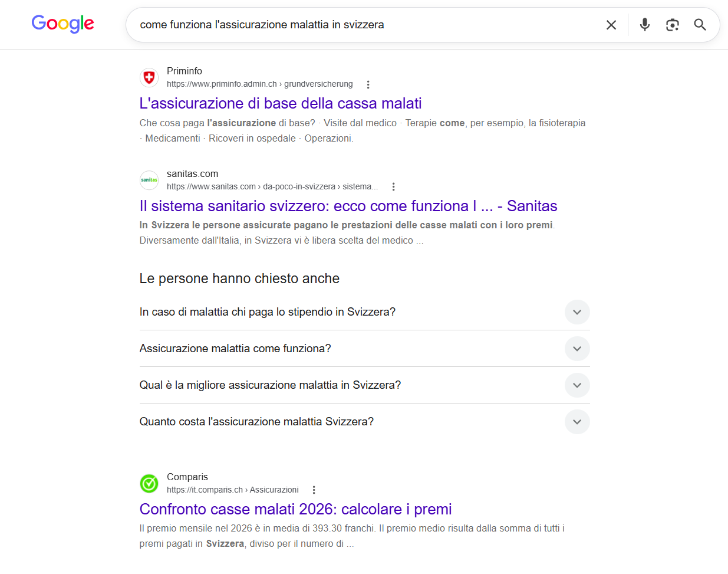728x574 pixels.
Task: Click the priminfo.admin.ch URL breadcrumb
Action: [x=259, y=84]
